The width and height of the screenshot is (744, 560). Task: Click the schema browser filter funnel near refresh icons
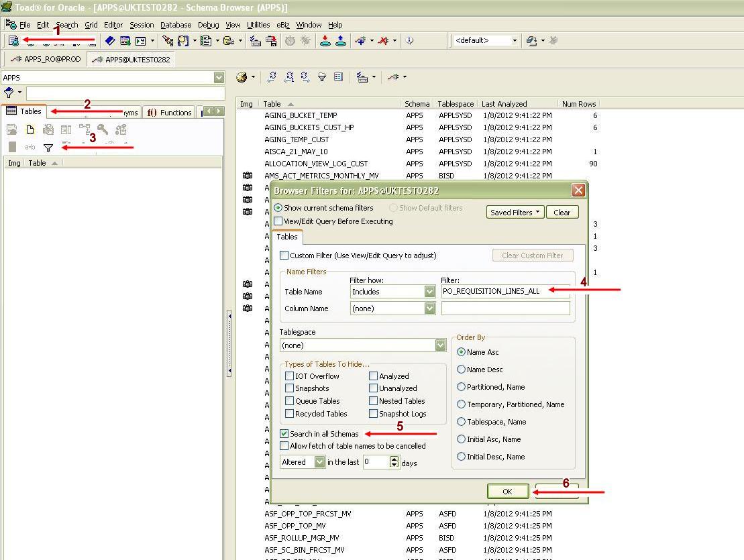[322, 77]
